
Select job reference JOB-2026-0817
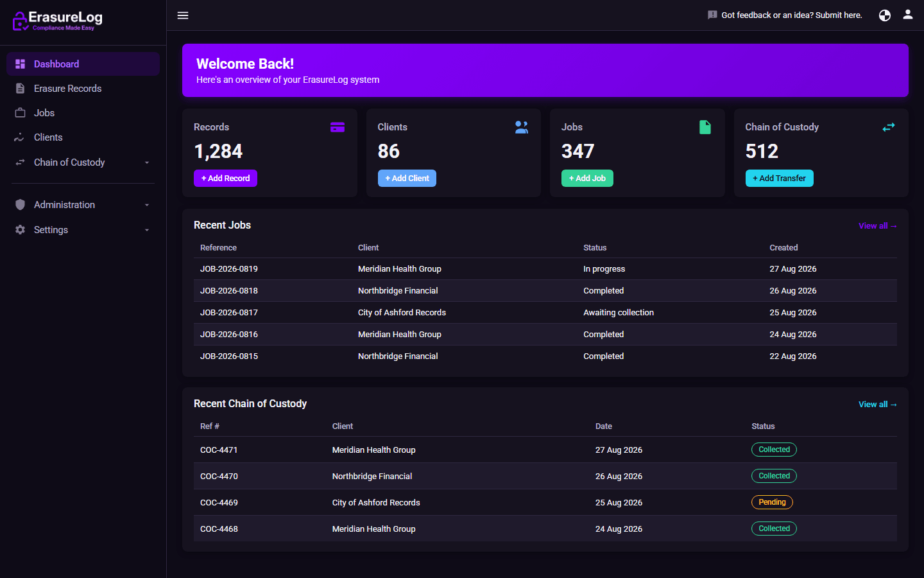coord(229,313)
